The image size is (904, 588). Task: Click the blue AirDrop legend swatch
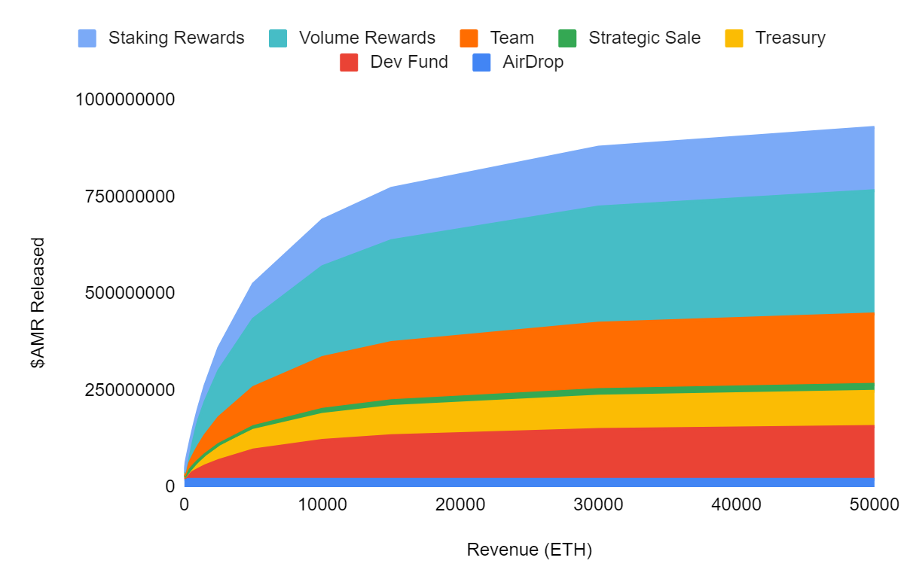point(481,62)
